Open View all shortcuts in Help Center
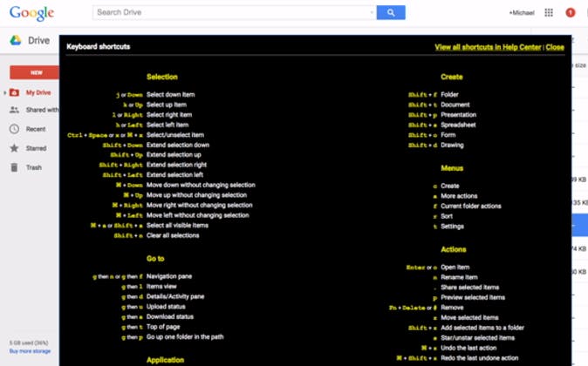This screenshot has width=588, height=366. 488,47
